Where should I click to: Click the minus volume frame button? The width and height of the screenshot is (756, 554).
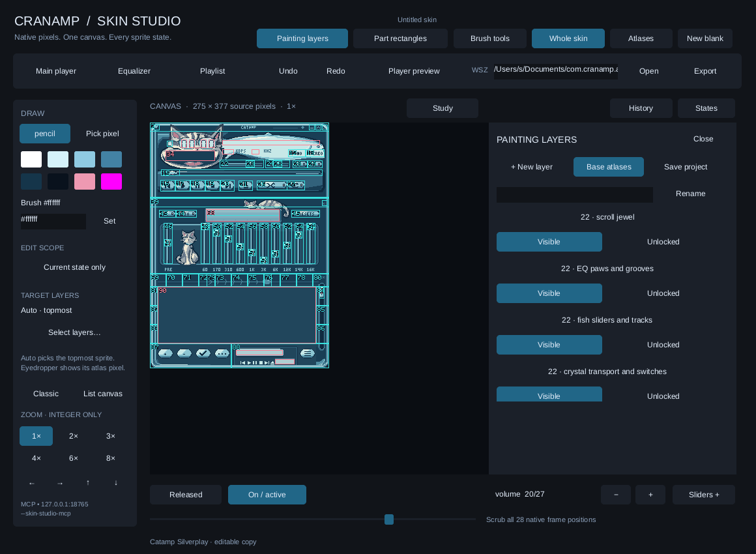[616, 495]
